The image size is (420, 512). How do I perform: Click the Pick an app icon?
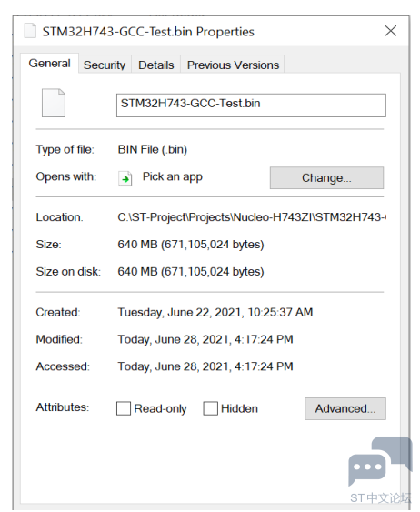[125, 178]
